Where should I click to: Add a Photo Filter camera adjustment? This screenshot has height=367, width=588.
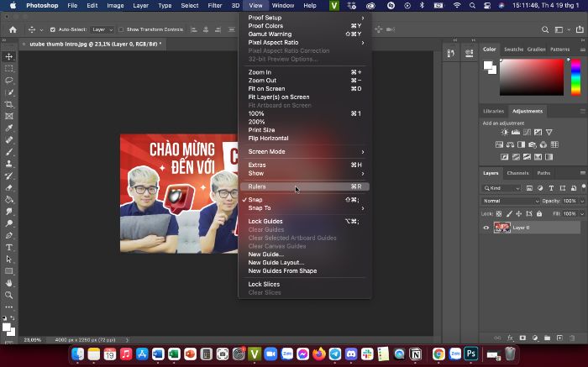coord(532,144)
